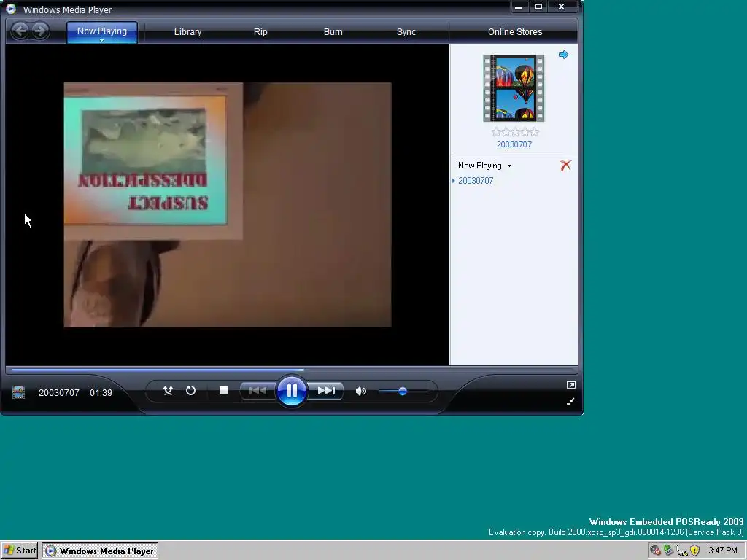Click the blue arrow above the list pane
Image resolution: width=747 pixels, height=560 pixels.
[x=563, y=55]
